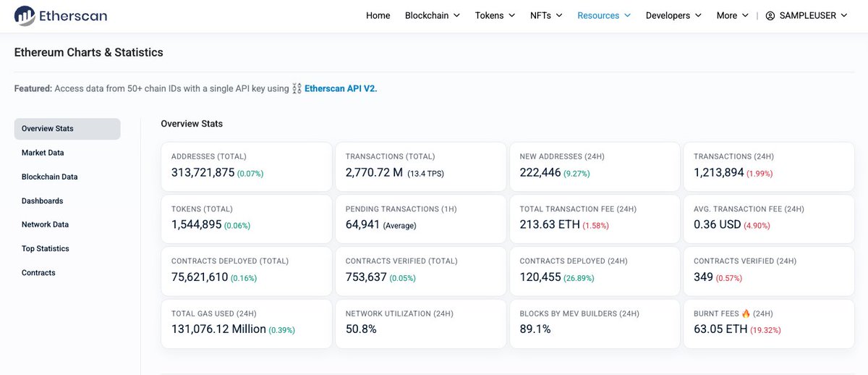This screenshot has width=868, height=375.
Task: Open the New Addresses (24H) stat card
Action: click(595, 167)
